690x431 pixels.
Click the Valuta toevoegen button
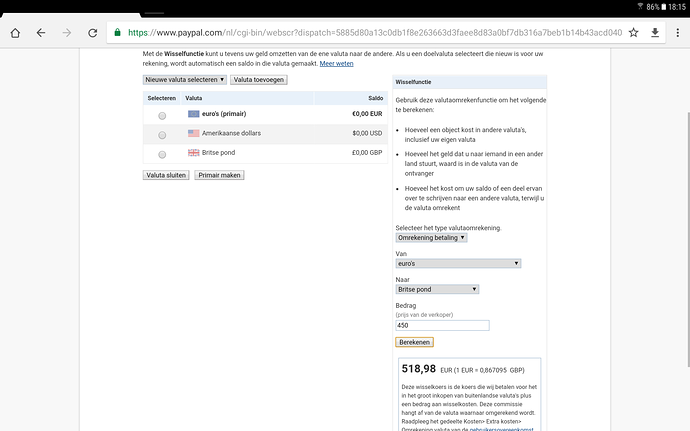pos(258,79)
